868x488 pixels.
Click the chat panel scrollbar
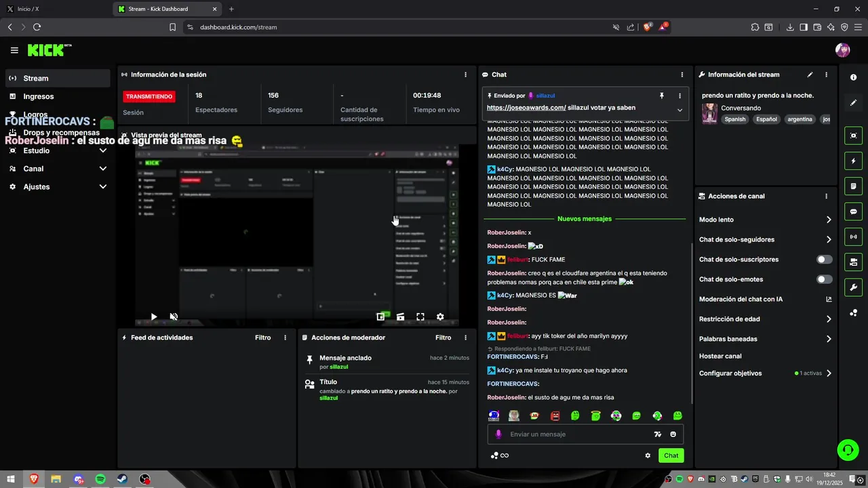tap(691, 322)
